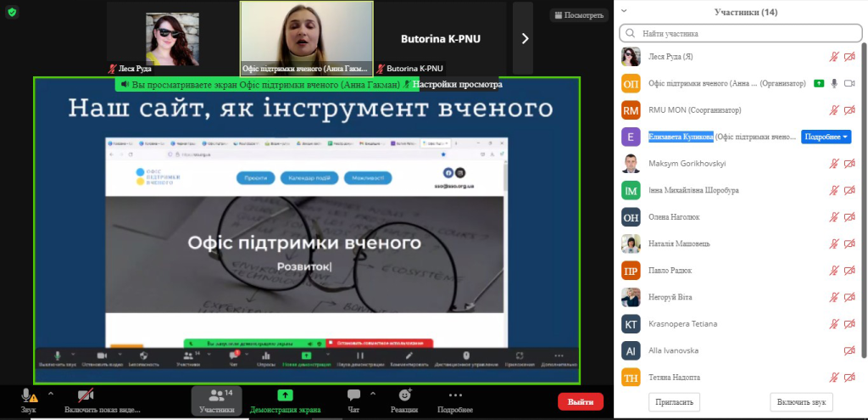Click disabled camera icon next to Alla Ivanovska
Screen dimensions: 868x420
pos(849,350)
